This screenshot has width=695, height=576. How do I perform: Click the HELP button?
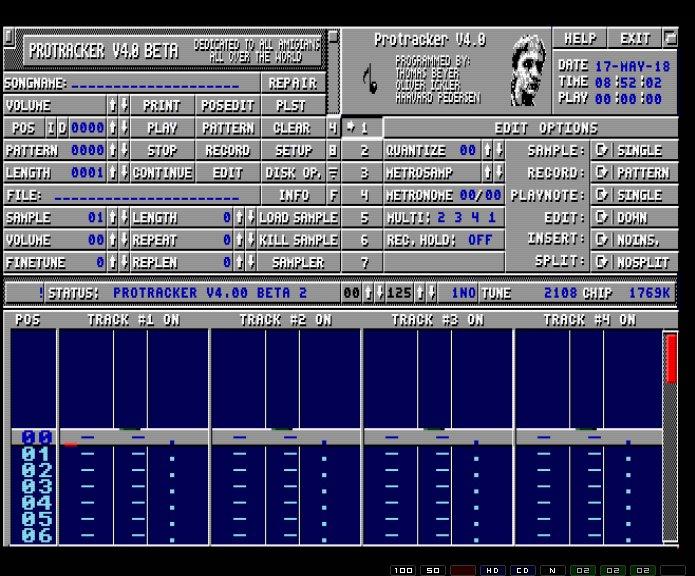(x=580, y=39)
